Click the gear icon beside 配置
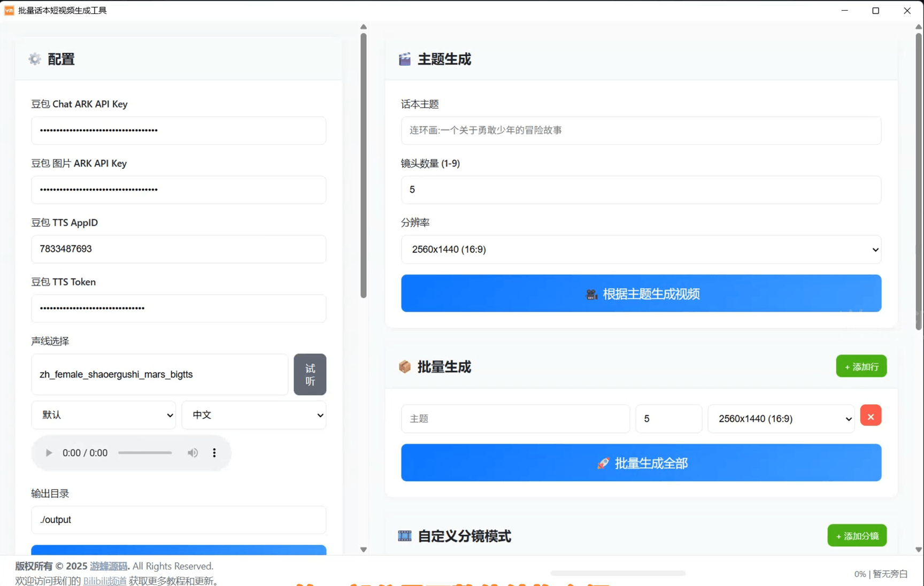The width and height of the screenshot is (924, 586). [x=35, y=59]
